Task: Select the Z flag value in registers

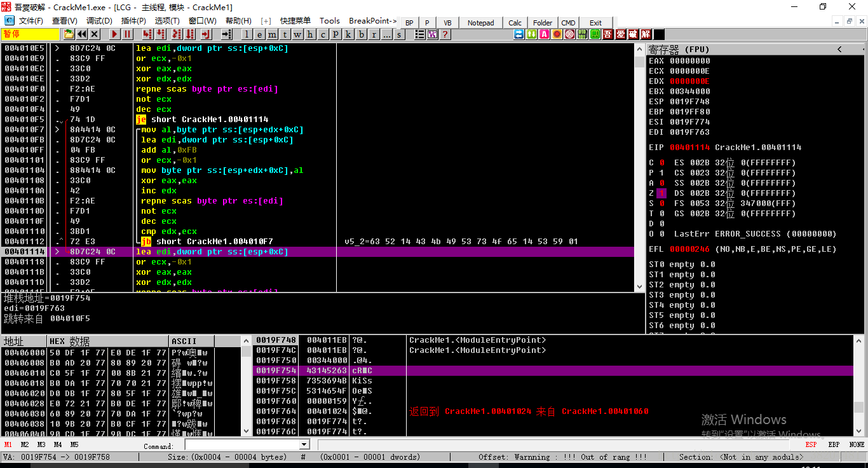Action: pyautogui.click(x=661, y=193)
